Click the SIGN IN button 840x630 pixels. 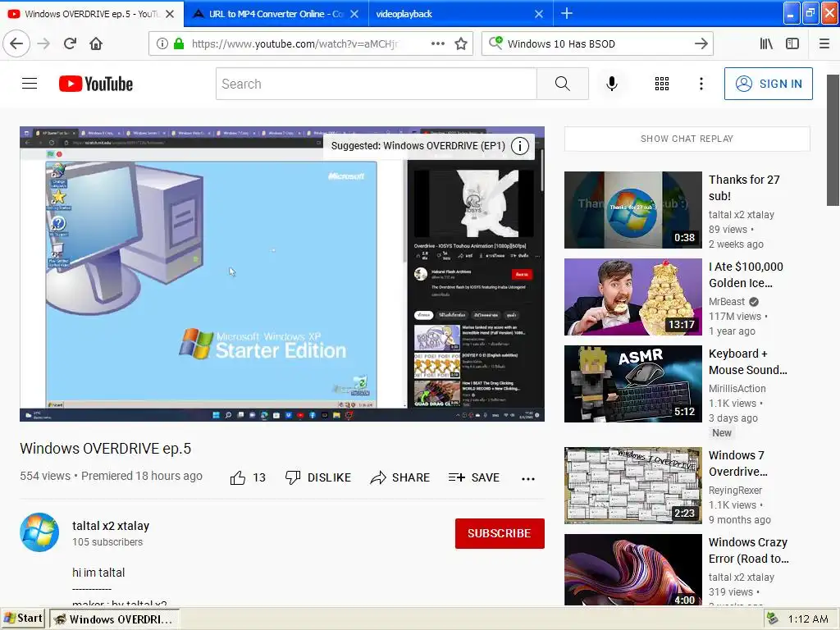click(x=768, y=84)
